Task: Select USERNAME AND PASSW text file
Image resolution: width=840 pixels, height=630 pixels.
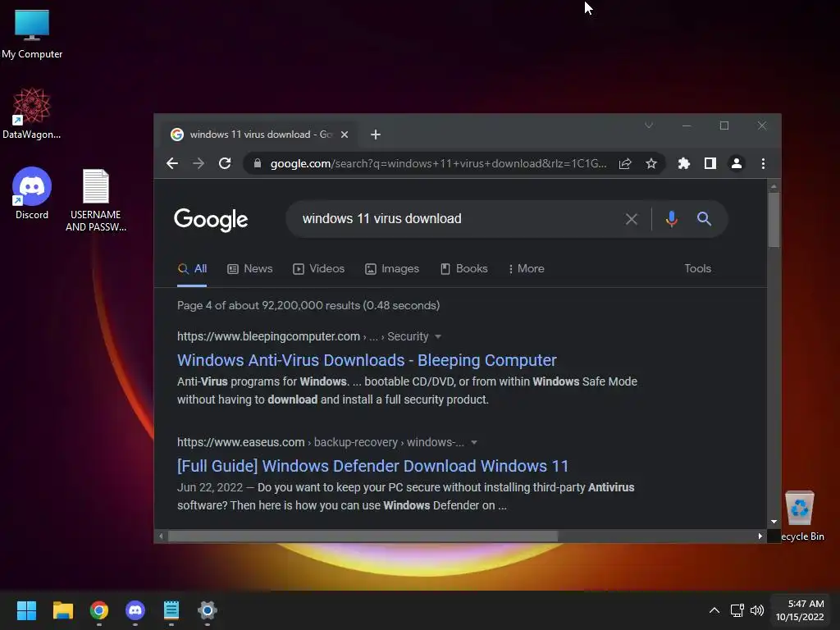Action: (96, 200)
